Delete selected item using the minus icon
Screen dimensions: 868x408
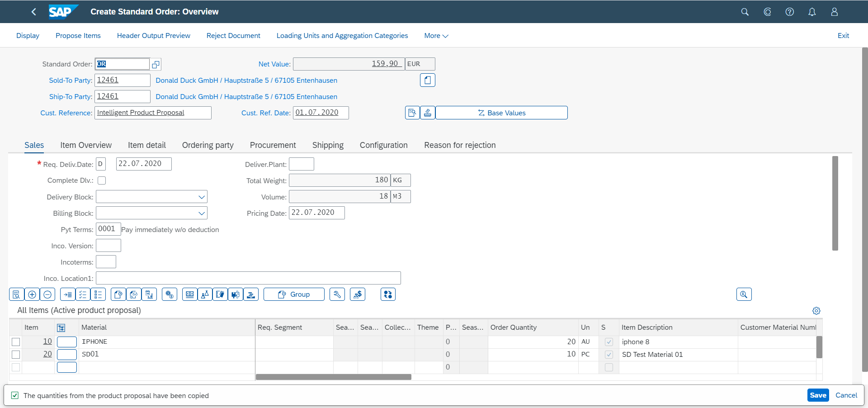click(47, 294)
